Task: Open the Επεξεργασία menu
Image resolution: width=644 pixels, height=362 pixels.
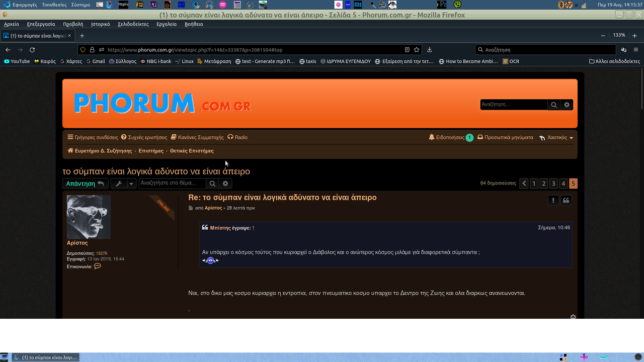Action: pos(41,24)
